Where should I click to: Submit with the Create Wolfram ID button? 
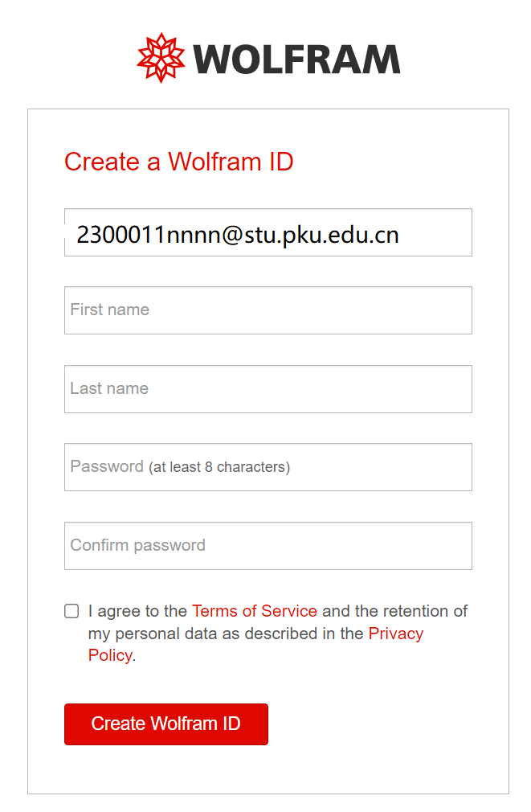pyautogui.click(x=166, y=724)
